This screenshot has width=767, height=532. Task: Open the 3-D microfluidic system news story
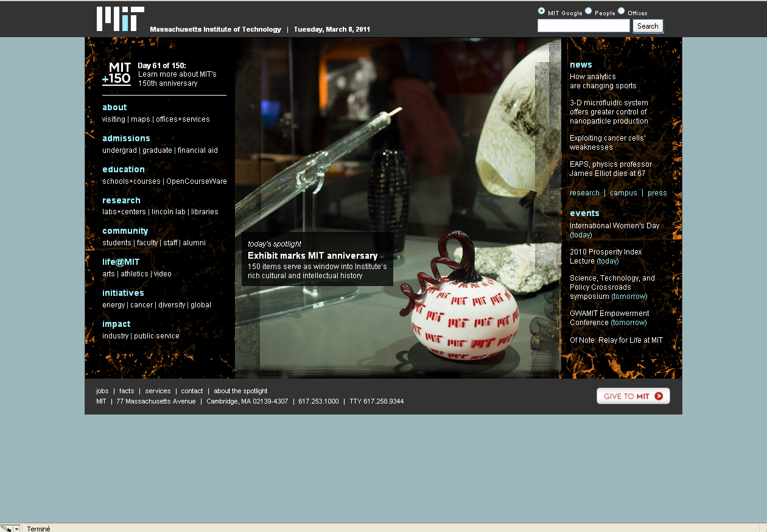609,112
